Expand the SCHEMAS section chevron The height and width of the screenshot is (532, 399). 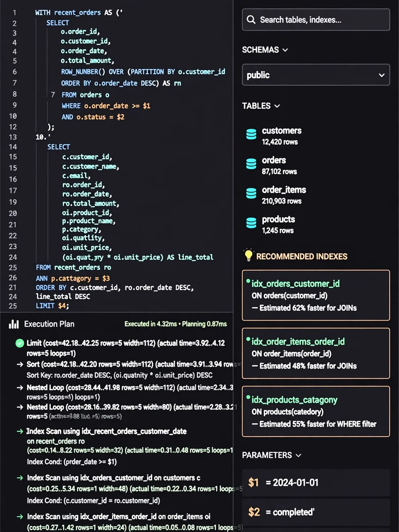click(x=285, y=50)
